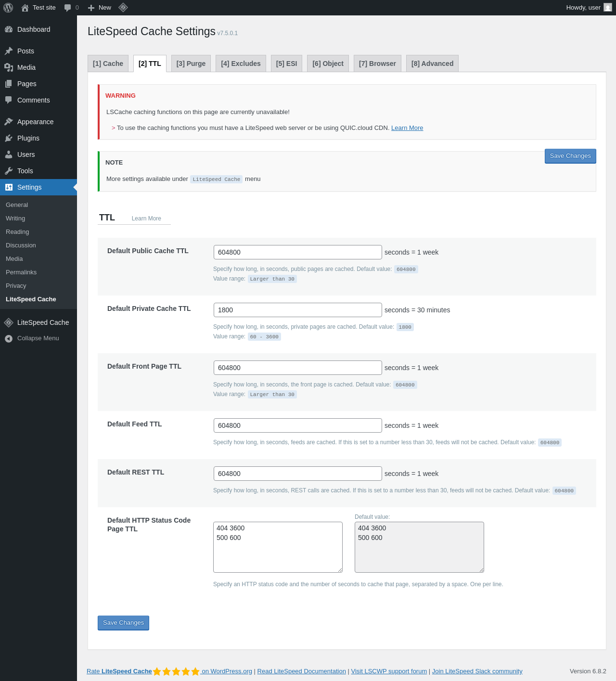Viewport: 616px width, 681px height.
Task: Click Rate LiteSpeed Cache link
Action: [x=119, y=671]
